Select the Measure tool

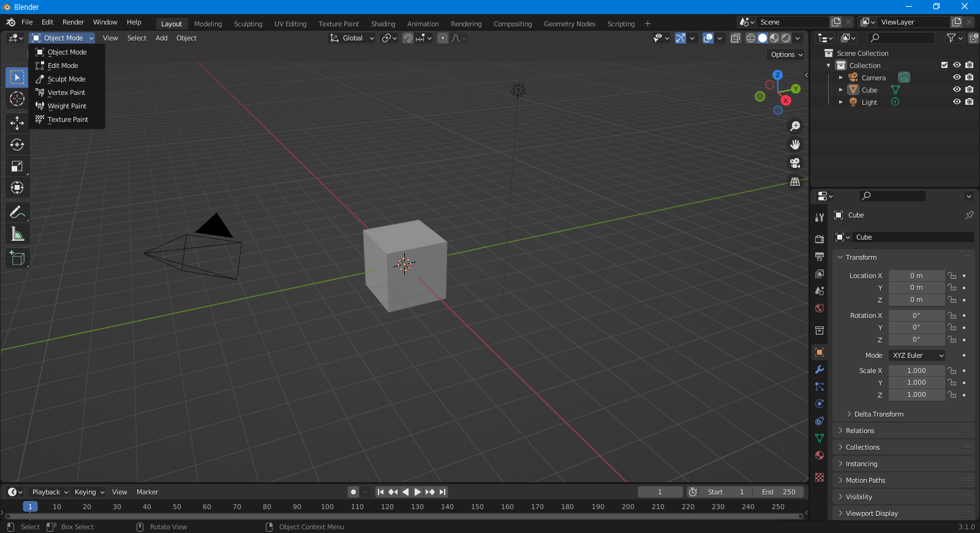click(x=17, y=234)
